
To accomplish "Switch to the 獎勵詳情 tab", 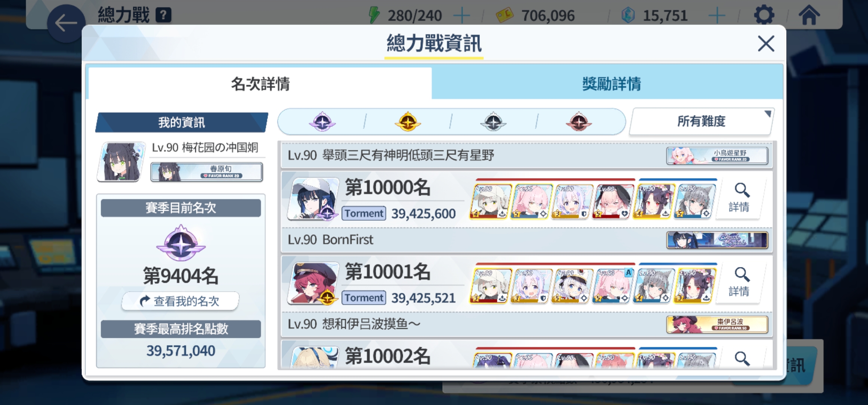I will click(x=611, y=83).
